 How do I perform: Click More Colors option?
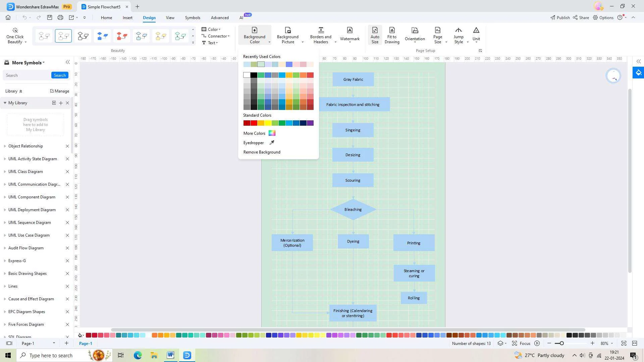(x=254, y=133)
